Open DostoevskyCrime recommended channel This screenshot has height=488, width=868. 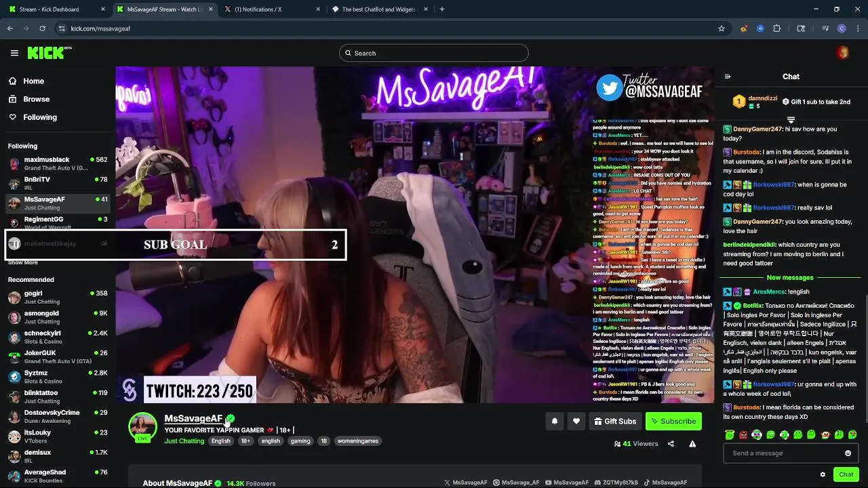tap(58, 416)
